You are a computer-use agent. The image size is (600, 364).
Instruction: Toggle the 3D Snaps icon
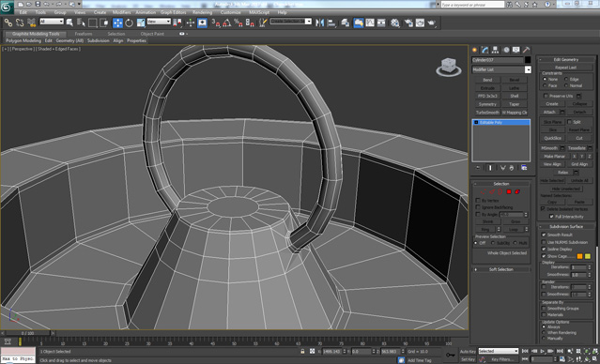pos(216,23)
